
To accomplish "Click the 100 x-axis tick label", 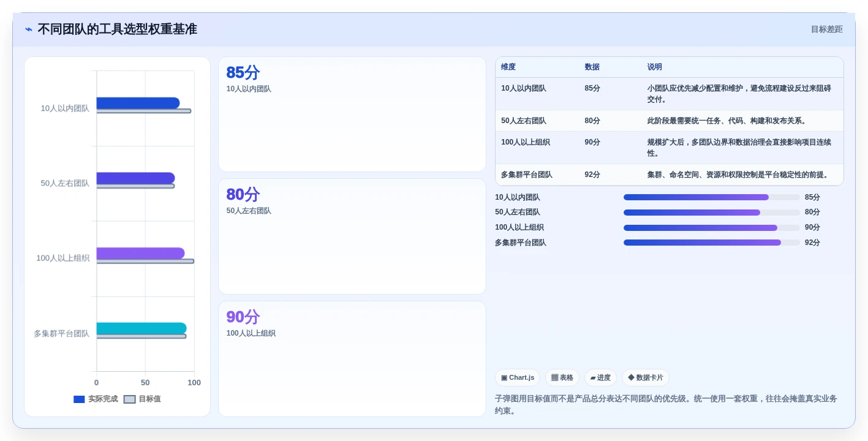I will (x=194, y=383).
